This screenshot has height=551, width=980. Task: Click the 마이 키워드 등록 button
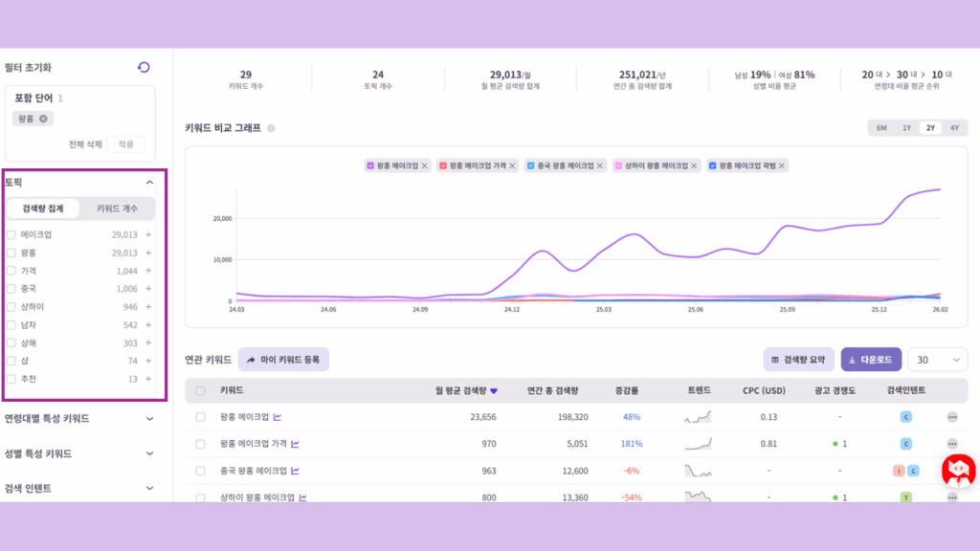[283, 360]
